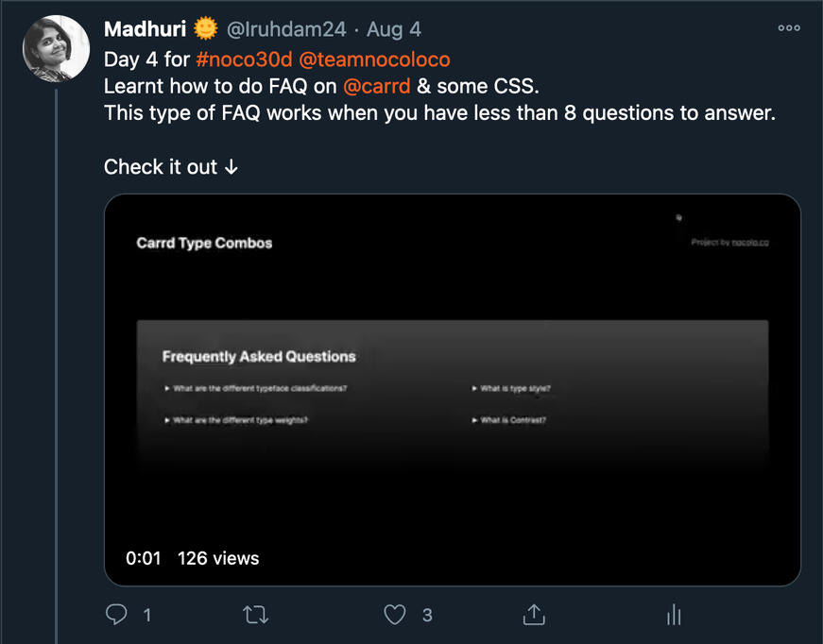Open the reply icon on the tweet
823x644 pixels.
115,615
